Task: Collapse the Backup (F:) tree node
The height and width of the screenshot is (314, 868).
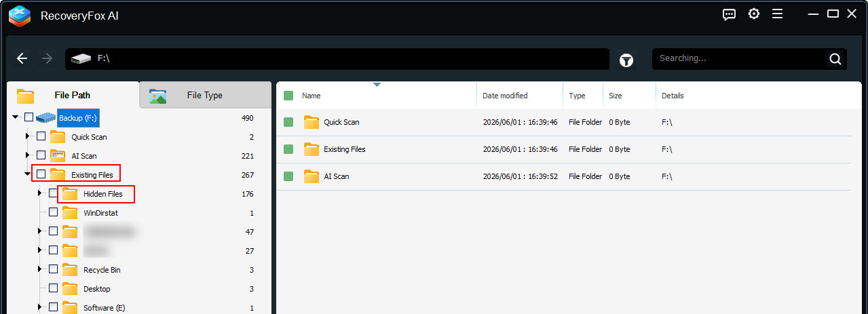Action: click(x=16, y=118)
